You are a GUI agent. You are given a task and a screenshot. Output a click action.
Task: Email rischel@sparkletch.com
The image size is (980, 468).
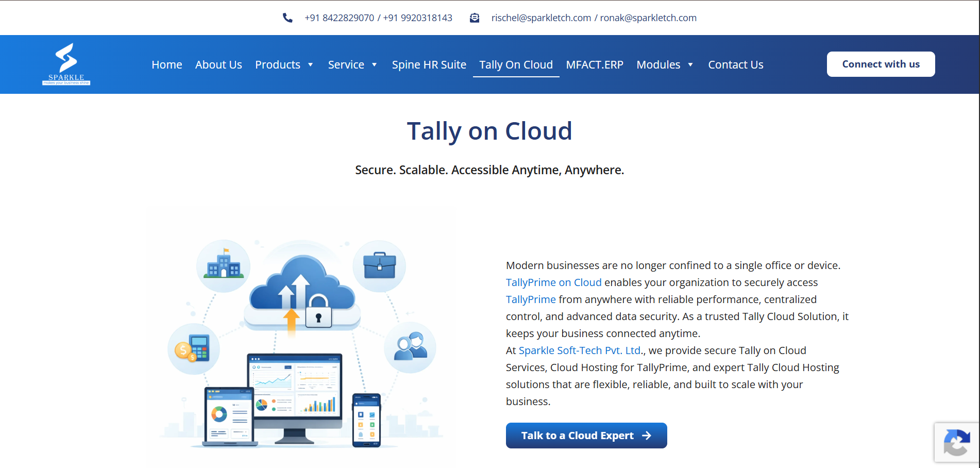click(542, 18)
